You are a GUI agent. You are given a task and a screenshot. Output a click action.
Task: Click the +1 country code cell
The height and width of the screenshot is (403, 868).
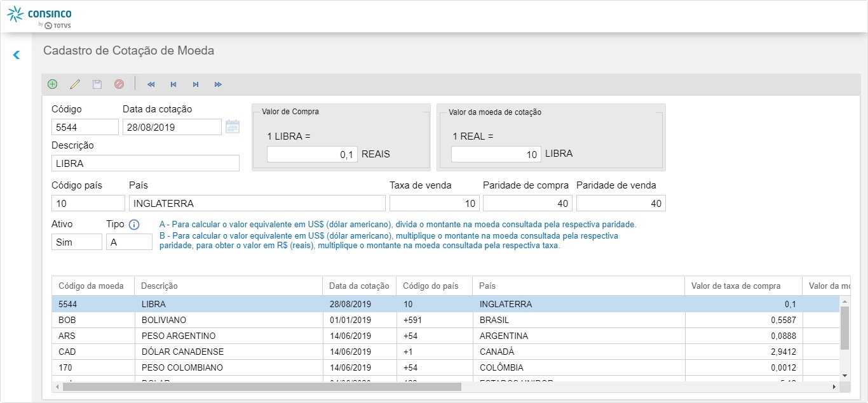pos(434,352)
